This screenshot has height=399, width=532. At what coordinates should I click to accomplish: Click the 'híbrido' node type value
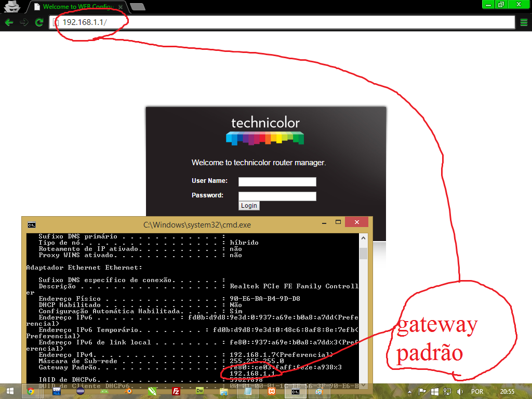click(x=244, y=243)
